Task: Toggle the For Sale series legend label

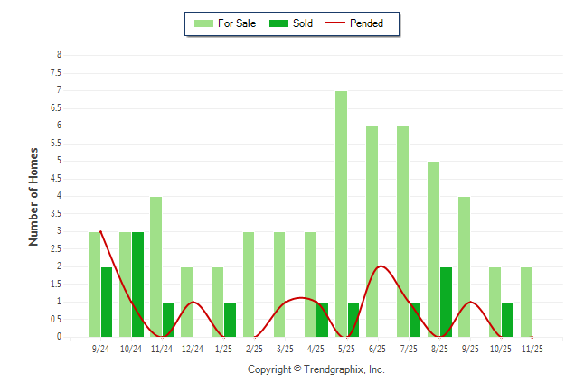Action: [x=237, y=23]
